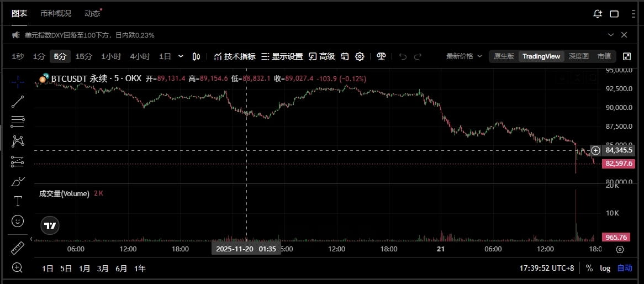Open the emoji sticker tool
Screen dimensions: 644x284
coord(18,221)
